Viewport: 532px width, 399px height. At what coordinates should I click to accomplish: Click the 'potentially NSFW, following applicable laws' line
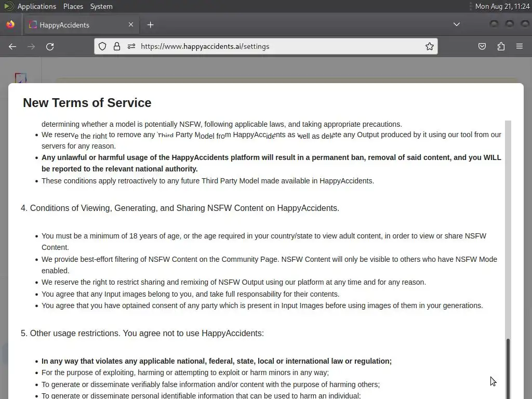click(221, 124)
